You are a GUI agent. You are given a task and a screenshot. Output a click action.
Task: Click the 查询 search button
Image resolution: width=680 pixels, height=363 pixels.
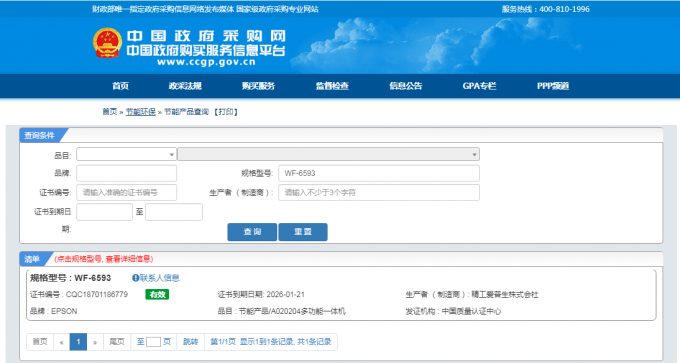coord(252,232)
